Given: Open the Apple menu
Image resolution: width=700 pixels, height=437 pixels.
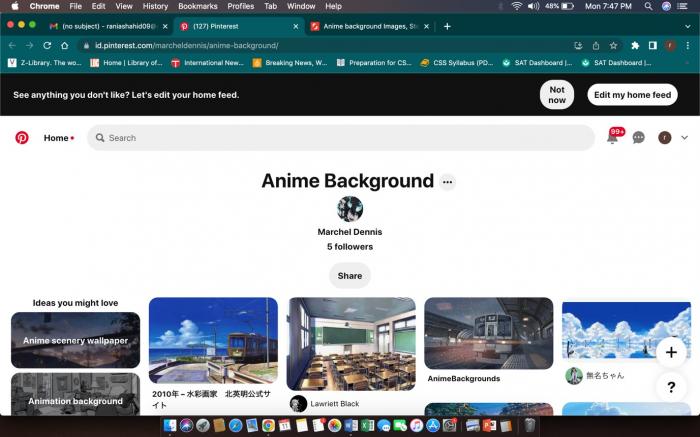Looking at the screenshot, I should tap(15, 6).
